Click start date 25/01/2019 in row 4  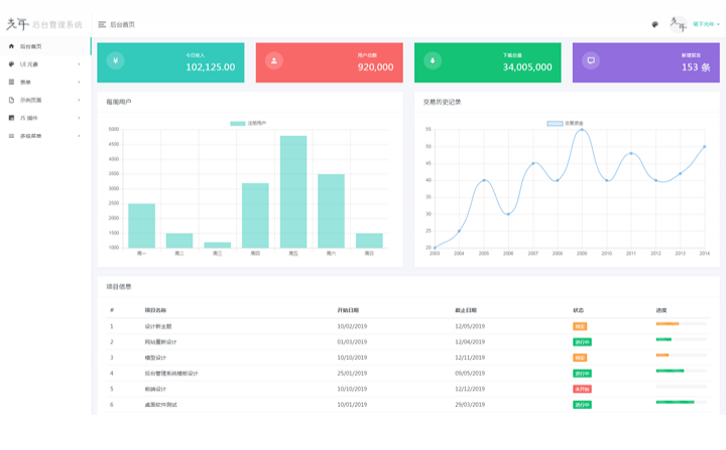(x=352, y=373)
